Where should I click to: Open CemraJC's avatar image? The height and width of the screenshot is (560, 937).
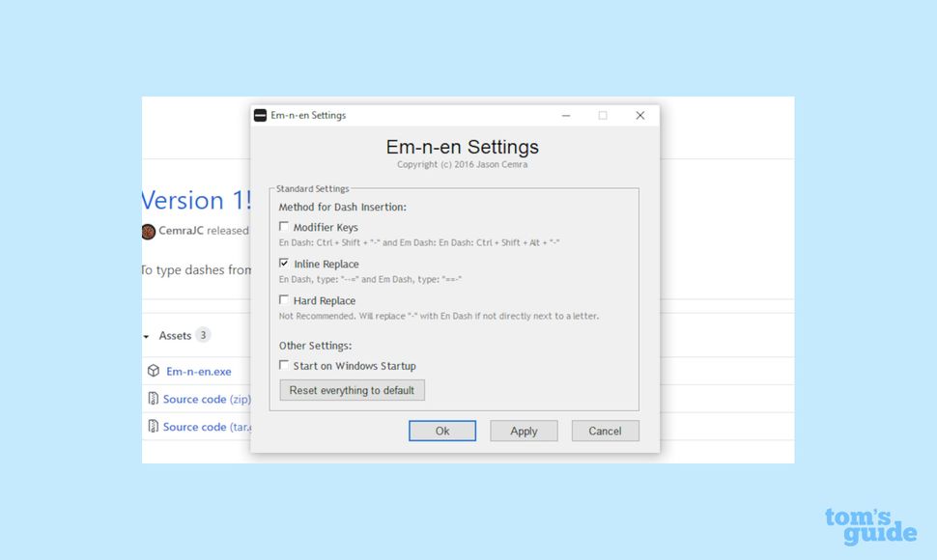pyautogui.click(x=148, y=231)
